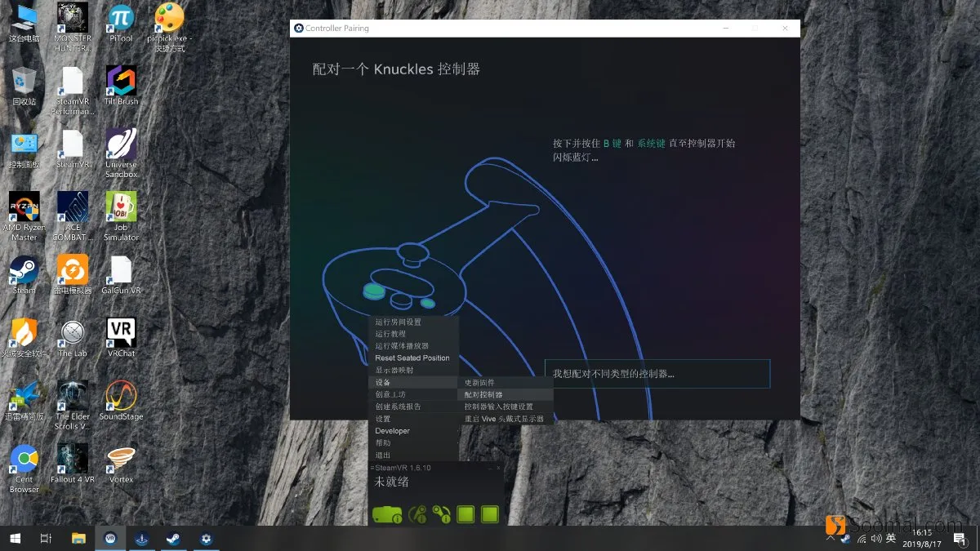
Task: Click the second green base station icon
Action: click(489, 514)
